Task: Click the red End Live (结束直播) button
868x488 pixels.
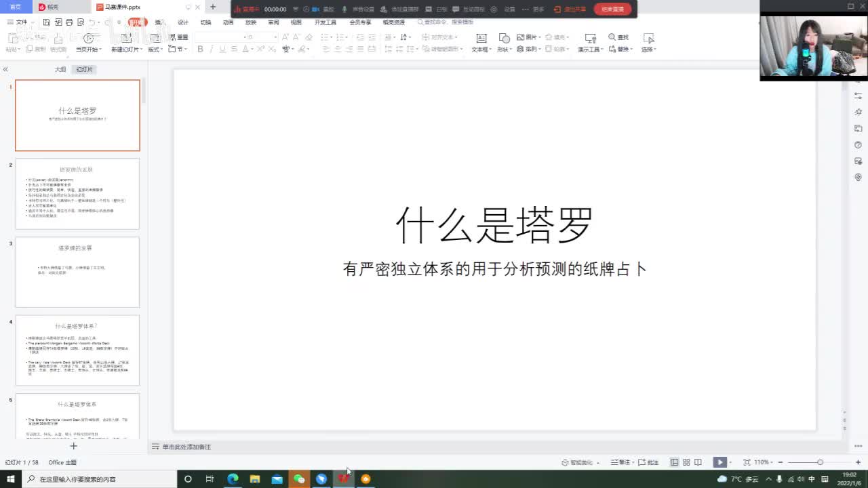Action: point(612,9)
